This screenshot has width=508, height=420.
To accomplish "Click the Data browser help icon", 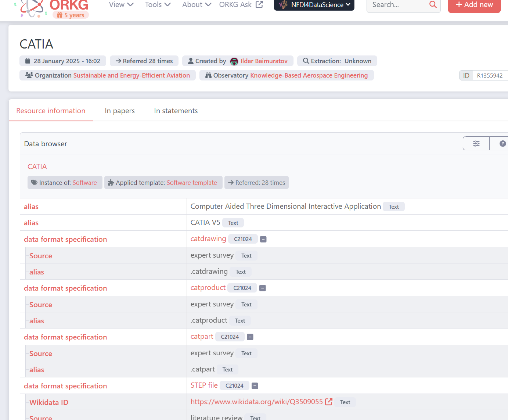I will coord(502,144).
